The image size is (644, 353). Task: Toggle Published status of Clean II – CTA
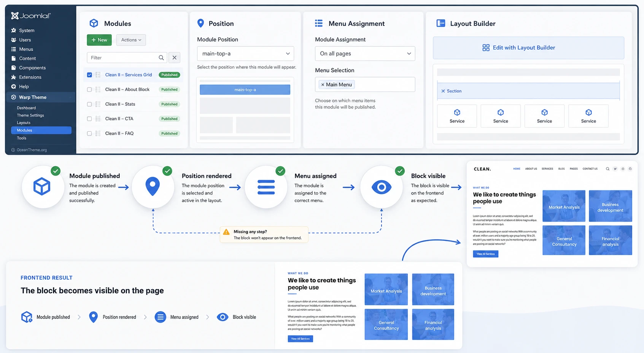(x=169, y=119)
